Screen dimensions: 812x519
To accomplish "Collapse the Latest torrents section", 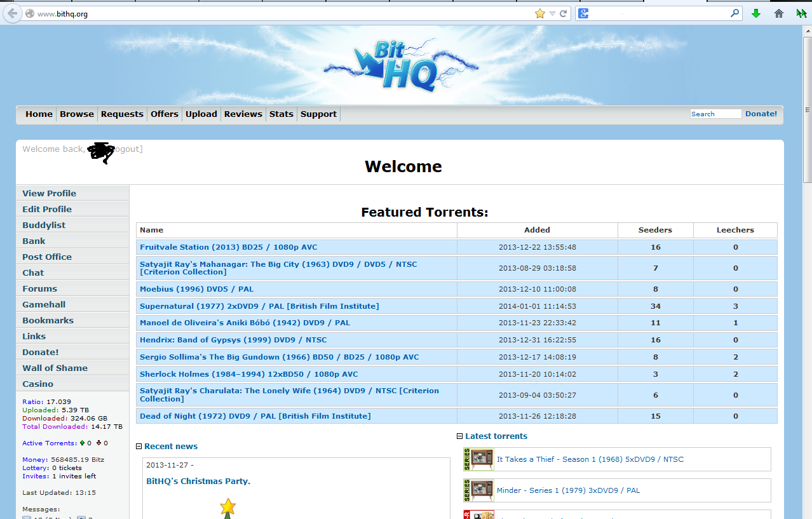I will (x=460, y=436).
